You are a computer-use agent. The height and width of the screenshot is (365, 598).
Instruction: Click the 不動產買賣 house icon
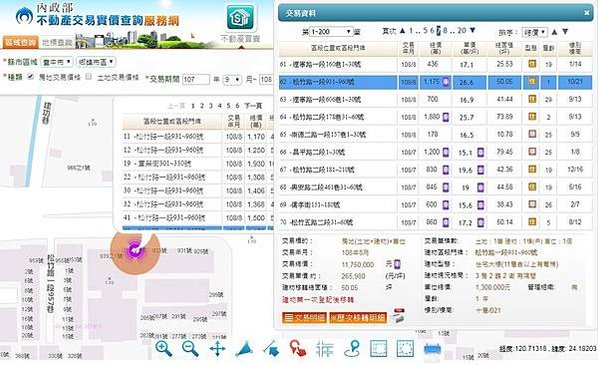[x=240, y=17]
